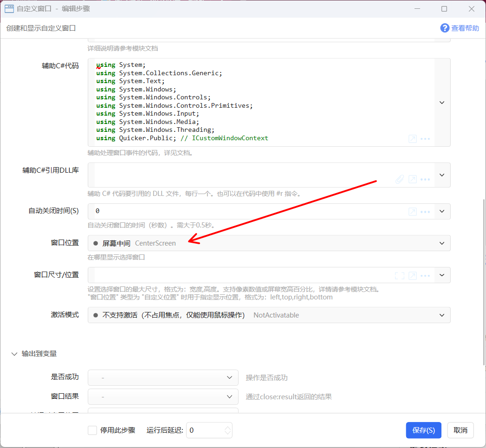Expand chevron beside 窗口尺寸/位置 field
The image size is (486, 448).
442,275
